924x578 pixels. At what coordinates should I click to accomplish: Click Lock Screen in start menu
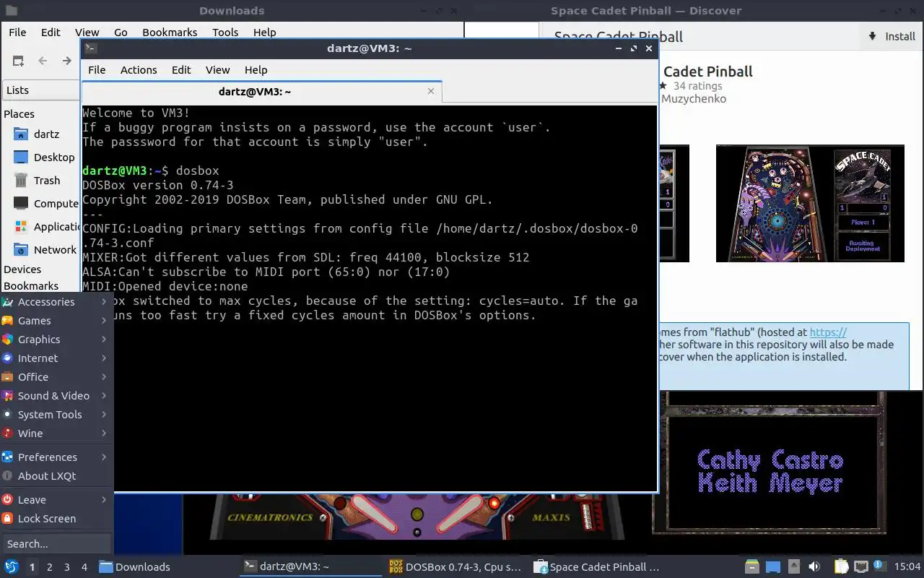(56, 519)
